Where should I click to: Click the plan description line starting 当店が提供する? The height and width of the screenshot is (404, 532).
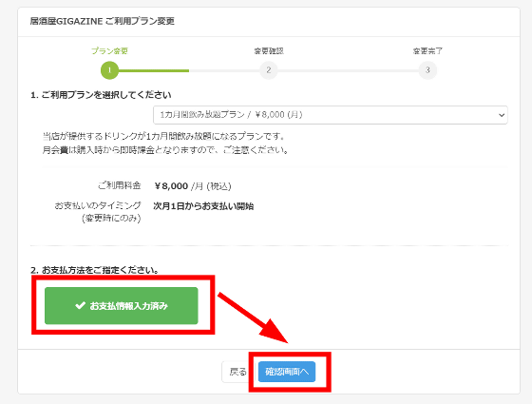(x=163, y=136)
